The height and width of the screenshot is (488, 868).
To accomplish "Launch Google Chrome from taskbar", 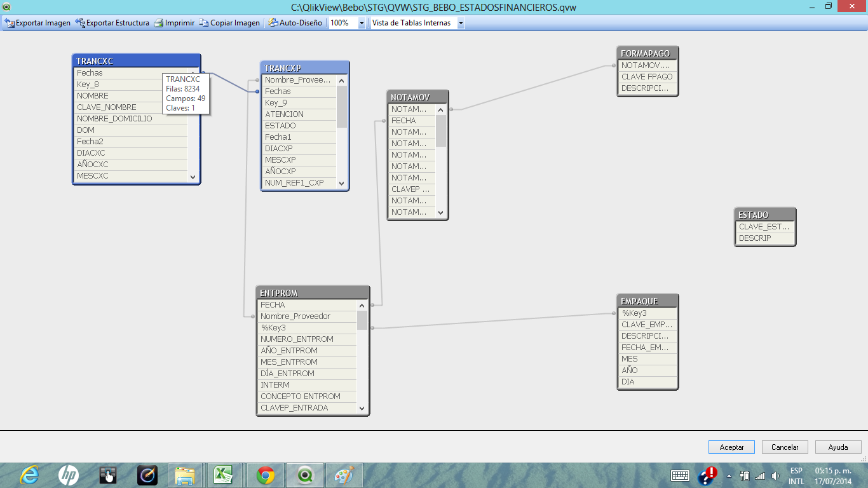I will (x=266, y=475).
